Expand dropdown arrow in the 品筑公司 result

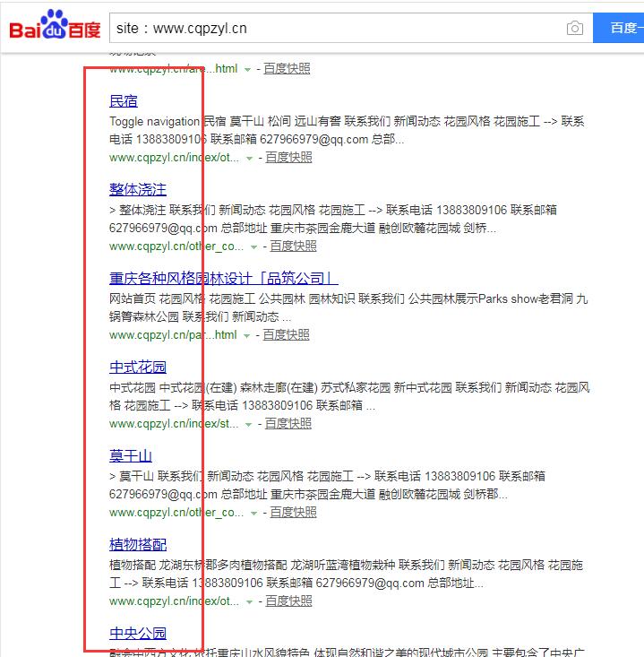point(246,336)
